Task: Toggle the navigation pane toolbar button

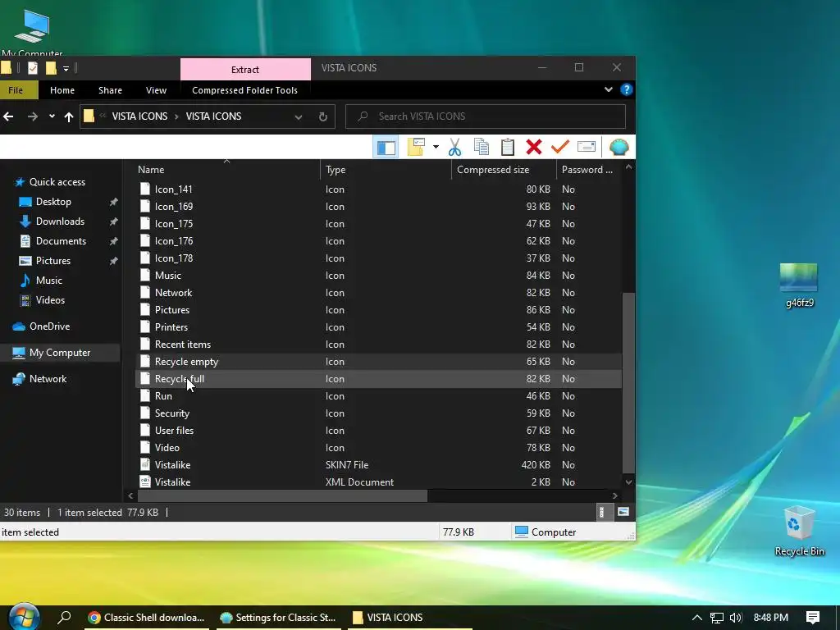Action: [386, 148]
